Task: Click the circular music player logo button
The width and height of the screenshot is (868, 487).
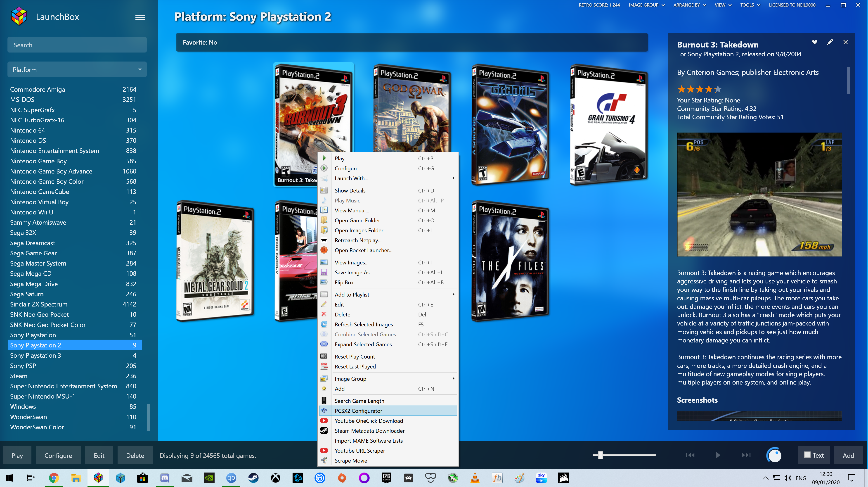Action: tap(774, 455)
